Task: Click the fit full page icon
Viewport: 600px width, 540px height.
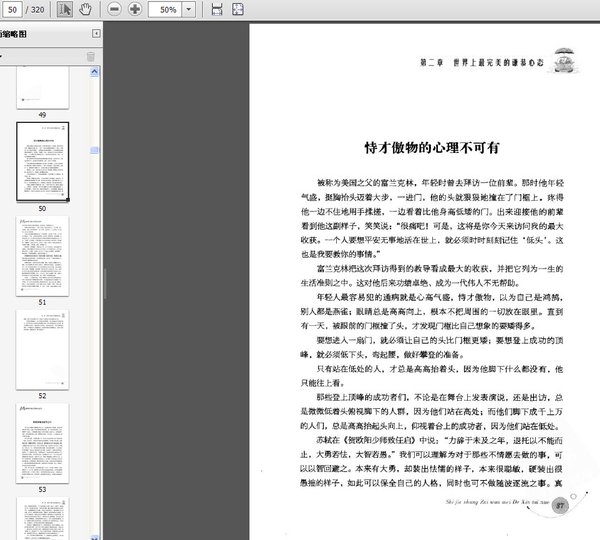Action: pyautogui.click(x=238, y=9)
